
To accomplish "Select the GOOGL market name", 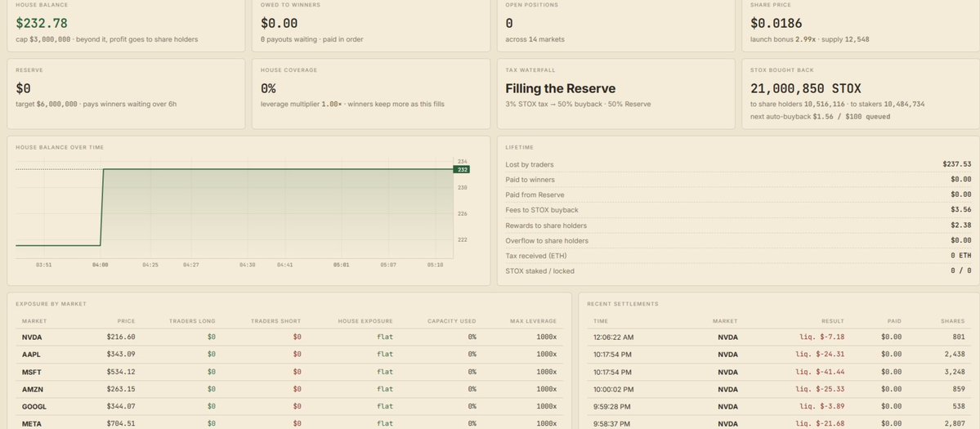I will pos(34,406).
